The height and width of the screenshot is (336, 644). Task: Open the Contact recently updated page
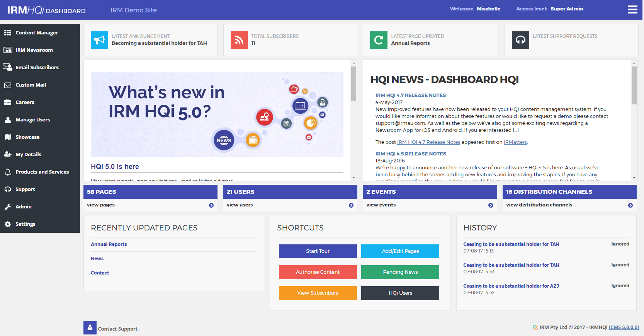pyautogui.click(x=100, y=273)
